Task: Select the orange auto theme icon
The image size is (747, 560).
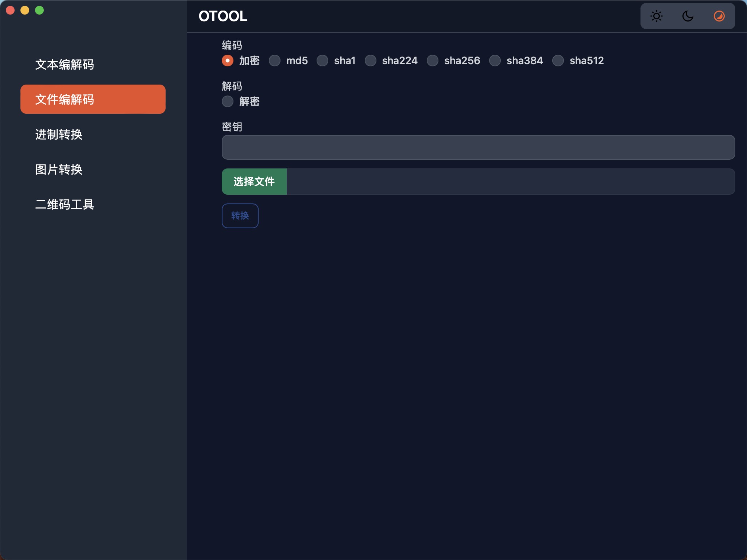Action: (719, 16)
